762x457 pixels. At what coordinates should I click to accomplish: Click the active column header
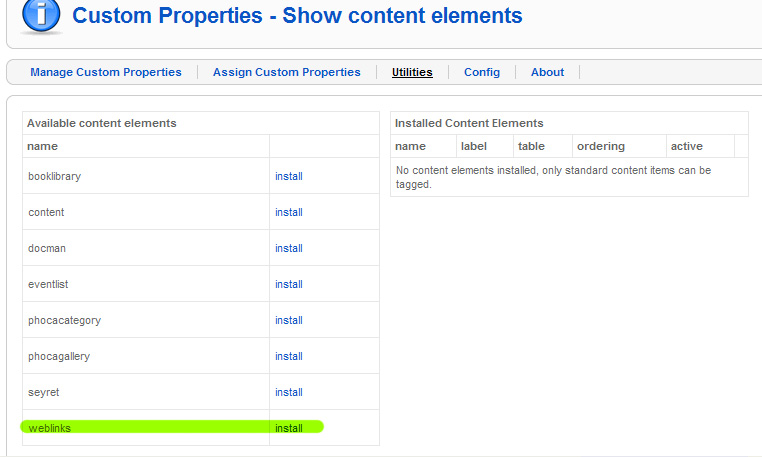[x=687, y=146]
